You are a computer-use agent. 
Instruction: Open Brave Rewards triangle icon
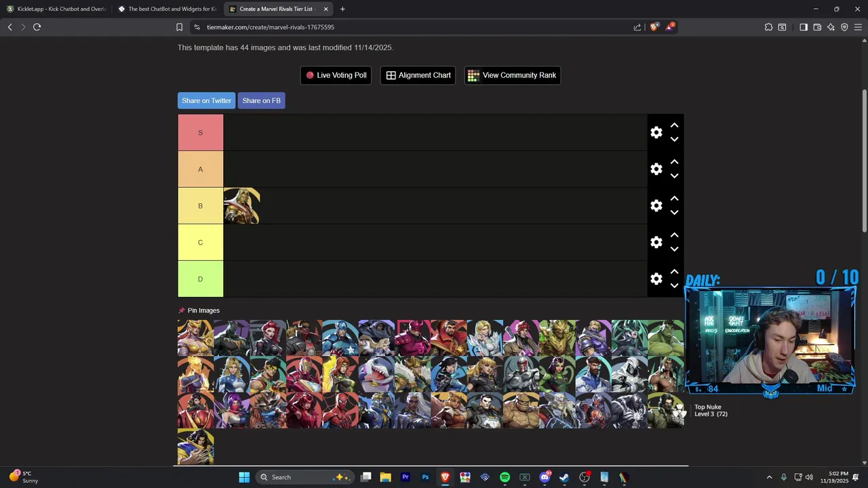coord(670,27)
